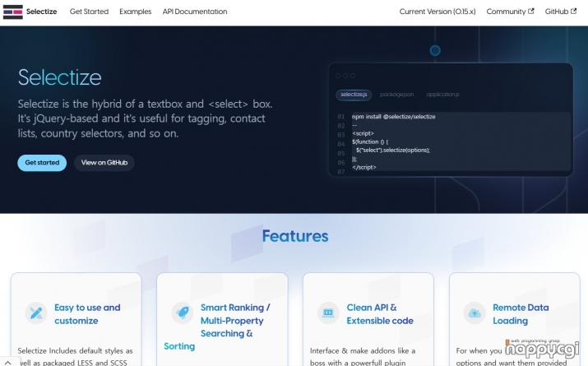This screenshot has height=366, width=588.
Task: Open the Get Started nav item
Action: 90,12
